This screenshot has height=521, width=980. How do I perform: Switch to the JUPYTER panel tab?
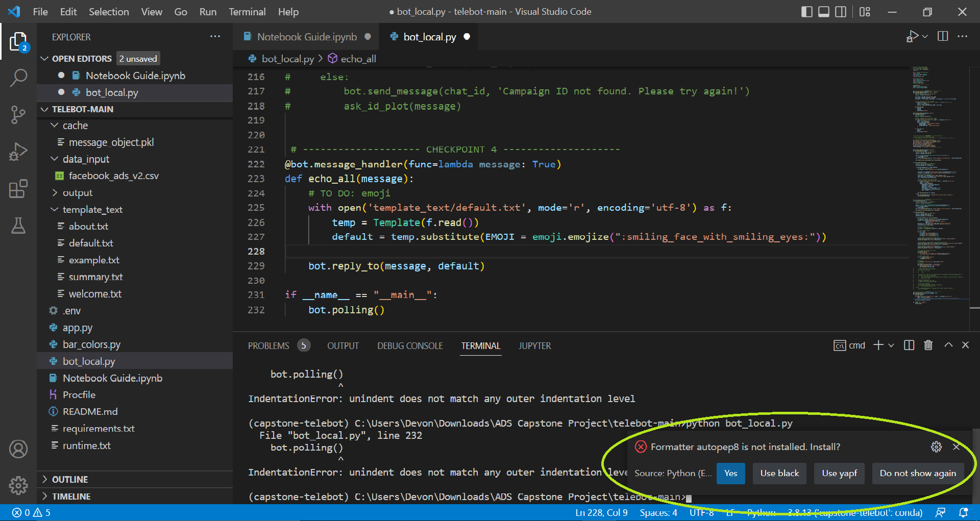click(534, 345)
